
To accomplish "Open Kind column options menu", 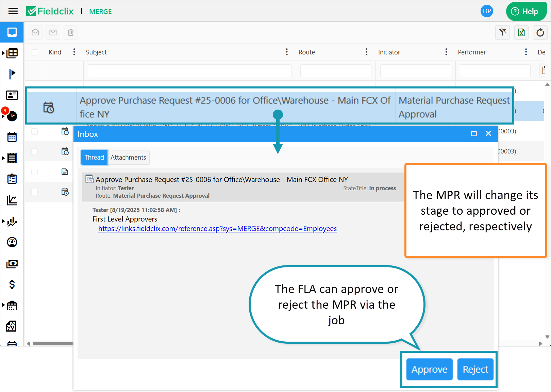I will [74, 52].
